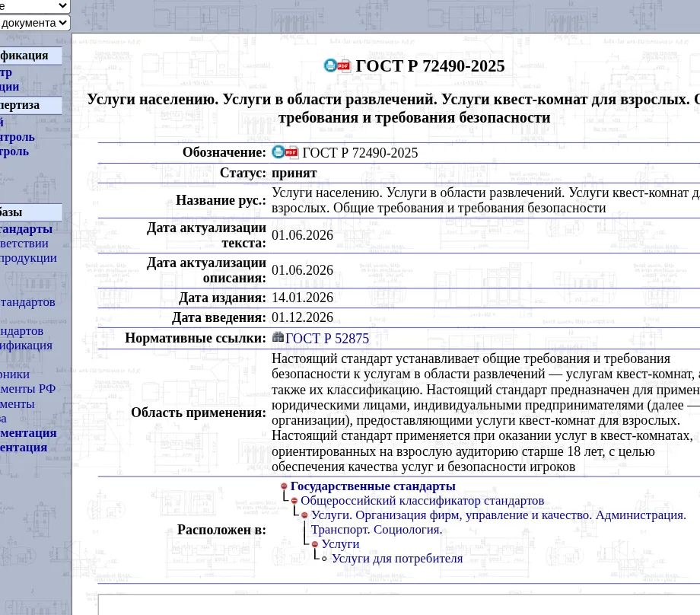Collapse the red minus beside the Услуги node
Viewport: 700px width, 615px height.
tap(315, 544)
